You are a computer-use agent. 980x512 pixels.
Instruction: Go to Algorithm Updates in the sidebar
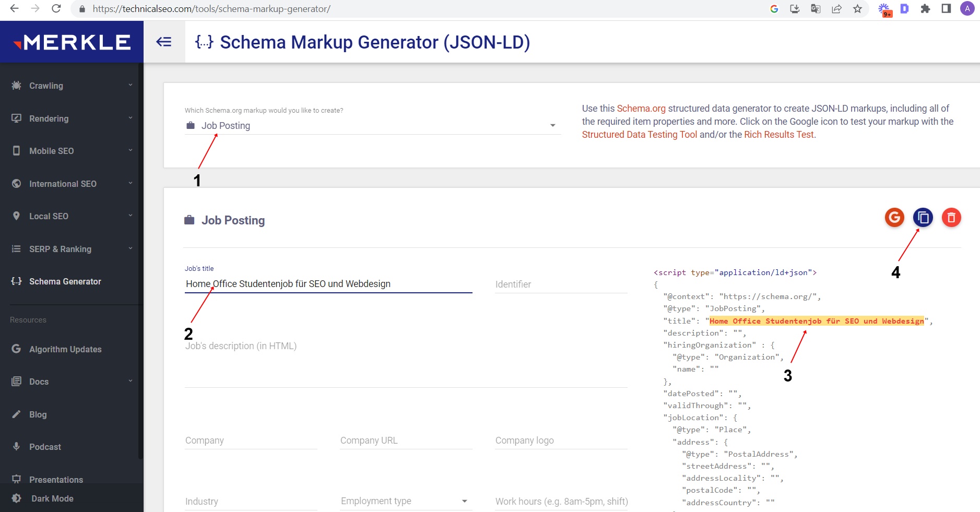pyautogui.click(x=65, y=349)
